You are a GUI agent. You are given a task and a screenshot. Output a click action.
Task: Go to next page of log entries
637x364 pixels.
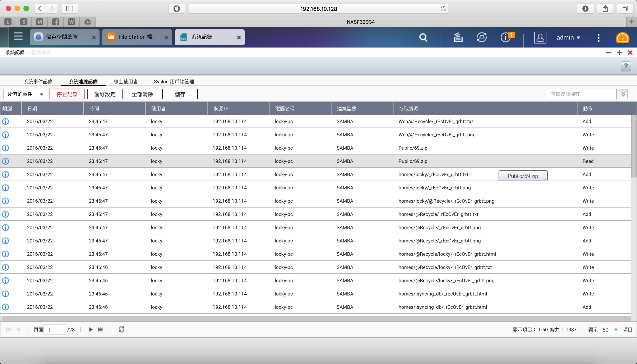coord(91,330)
